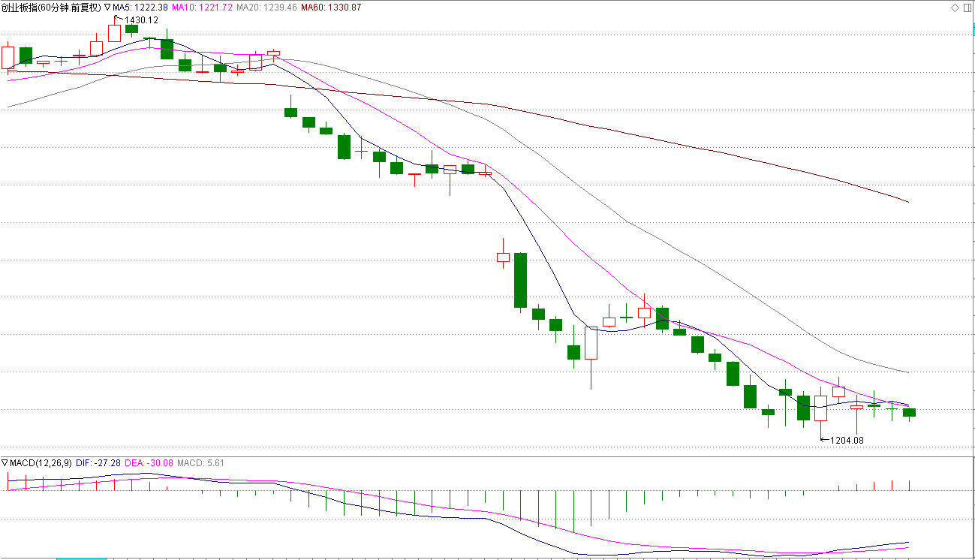This screenshot has height=560, width=975.
Task: Select the MA5: 1222.38 label
Action: click(x=140, y=8)
